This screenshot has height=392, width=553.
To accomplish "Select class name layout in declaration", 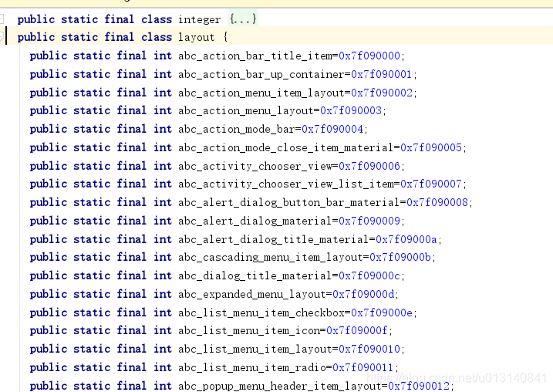I will tap(197, 37).
